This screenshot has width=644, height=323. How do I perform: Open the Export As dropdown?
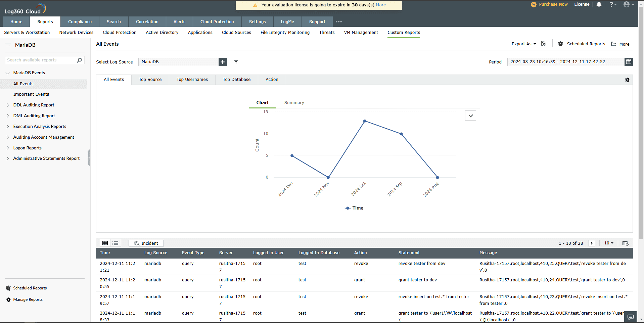point(524,44)
